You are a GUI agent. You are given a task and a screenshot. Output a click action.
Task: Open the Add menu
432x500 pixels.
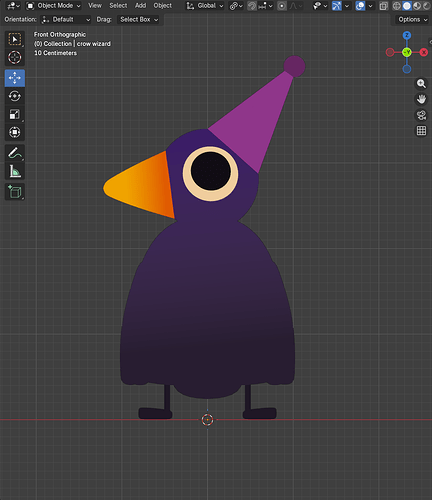[140, 6]
